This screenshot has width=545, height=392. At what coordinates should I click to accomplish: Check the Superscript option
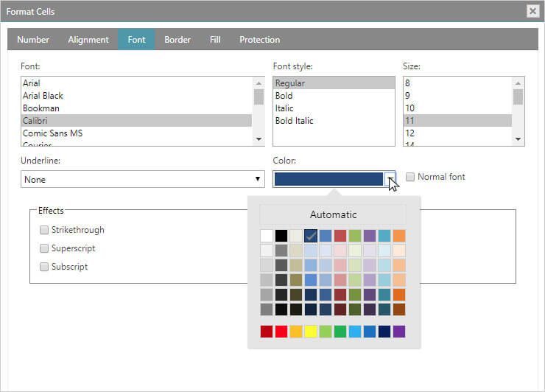43,248
